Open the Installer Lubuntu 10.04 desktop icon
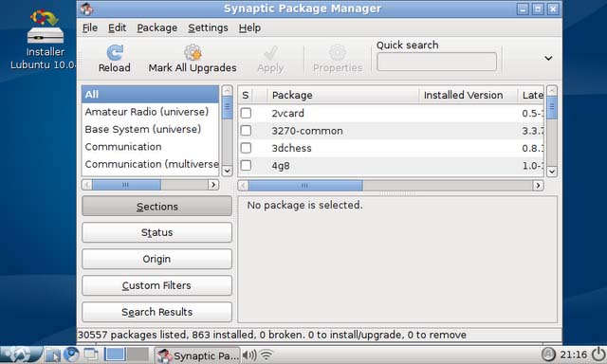 point(45,39)
